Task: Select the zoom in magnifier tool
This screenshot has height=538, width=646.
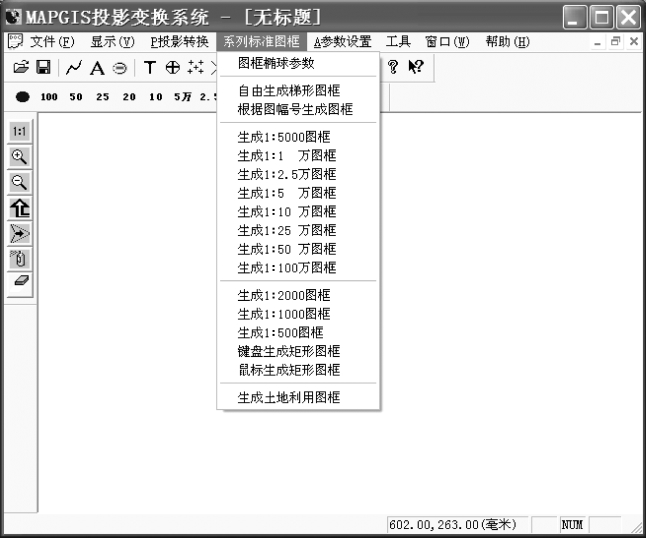Action: click(x=19, y=157)
